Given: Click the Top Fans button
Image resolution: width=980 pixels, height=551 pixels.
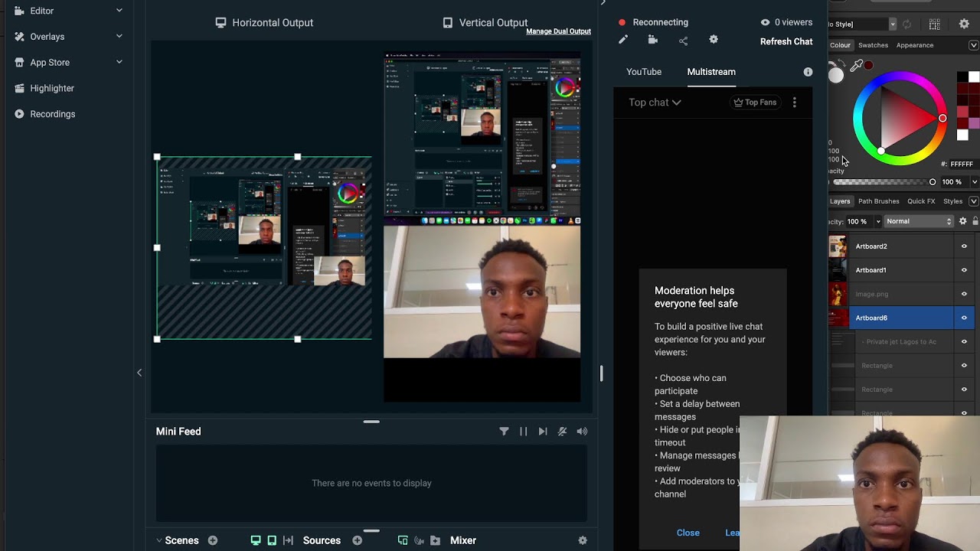Looking at the screenshot, I should [x=755, y=103].
